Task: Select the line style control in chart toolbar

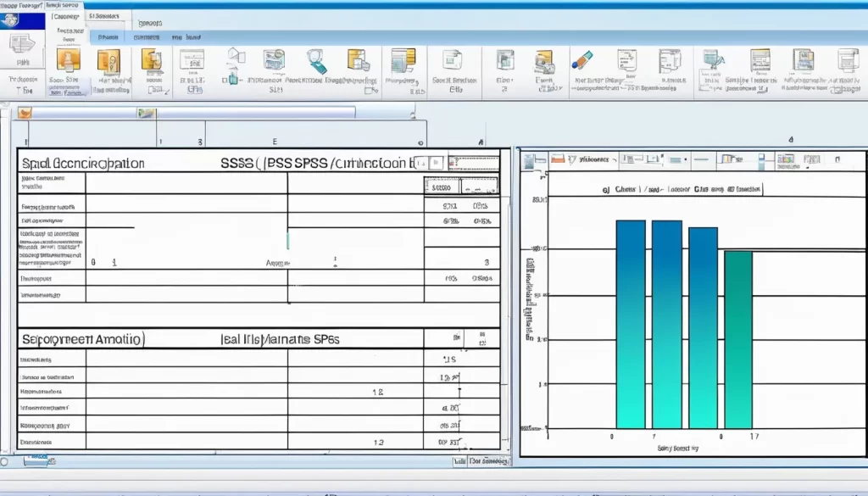Action: pos(701,159)
